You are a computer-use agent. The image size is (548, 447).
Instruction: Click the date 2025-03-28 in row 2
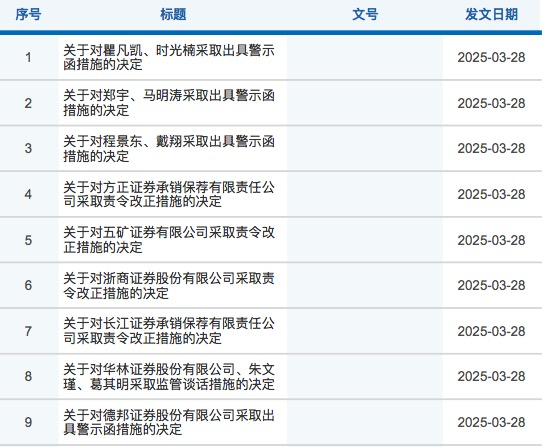pyautogui.click(x=491, y=103)
